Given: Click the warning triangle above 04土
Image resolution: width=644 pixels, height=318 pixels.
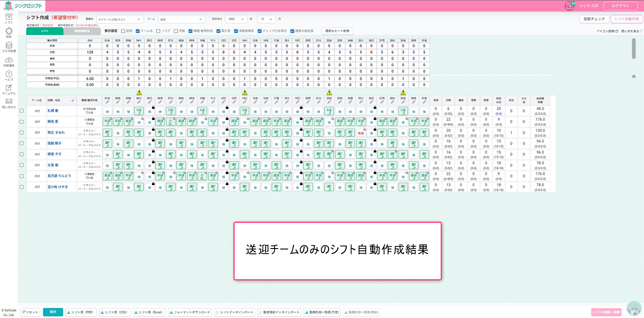Looking at the screenshot, I should point(139,93).
